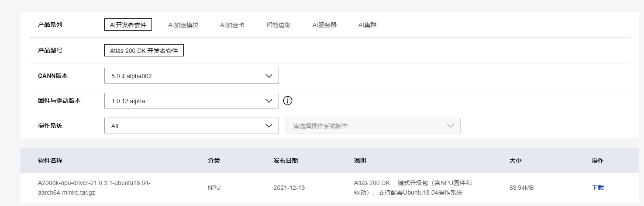Click 下载 link for the A200dk driver
Image resolution: width=644 pixels, height=206 pixels.
(598, 188)
